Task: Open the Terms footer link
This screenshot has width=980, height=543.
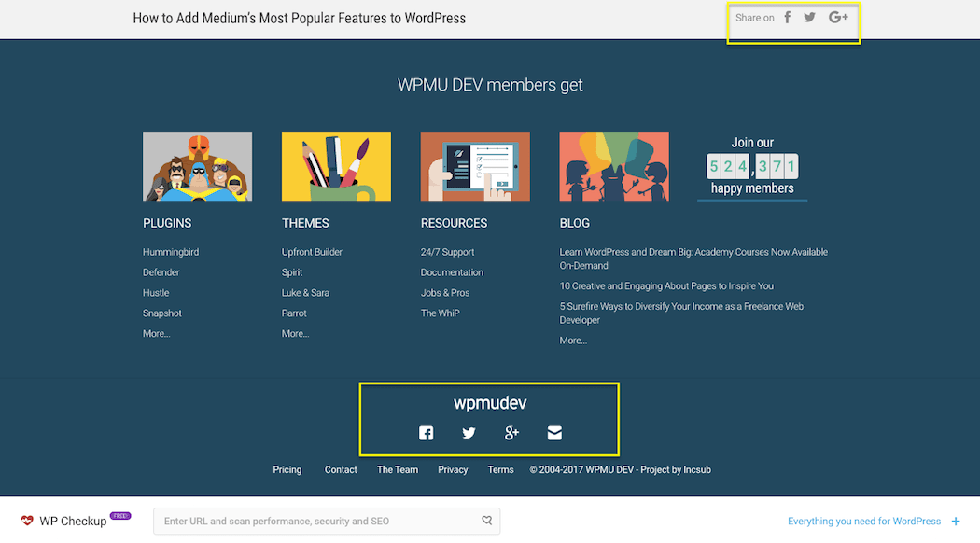Action: click(x=500, y=470)
